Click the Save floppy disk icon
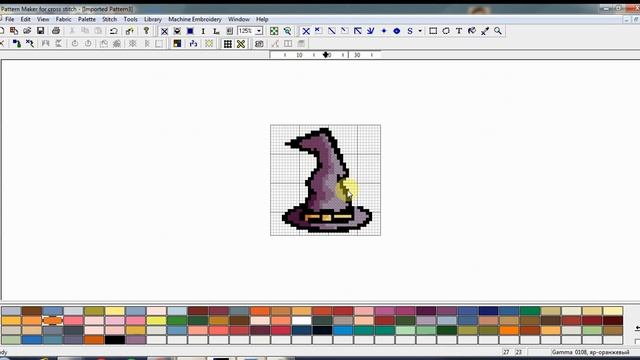This screenshot has height=360, width=640. (x=40, y=31)
